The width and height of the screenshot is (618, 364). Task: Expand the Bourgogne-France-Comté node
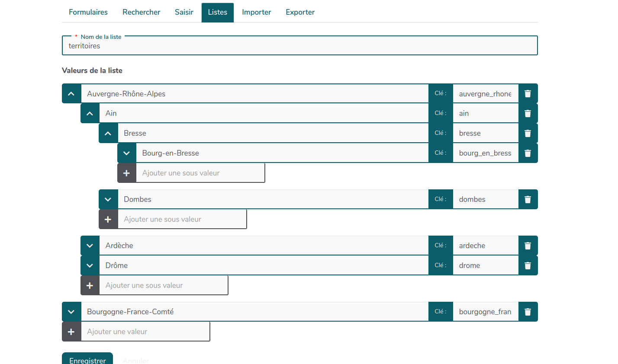[71, 312]
